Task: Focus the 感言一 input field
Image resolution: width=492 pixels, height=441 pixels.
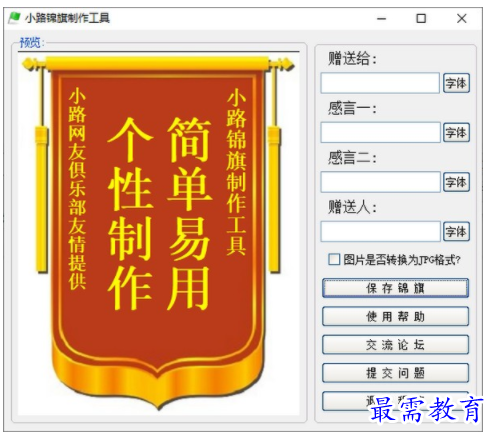Action: tap(381, 132)
